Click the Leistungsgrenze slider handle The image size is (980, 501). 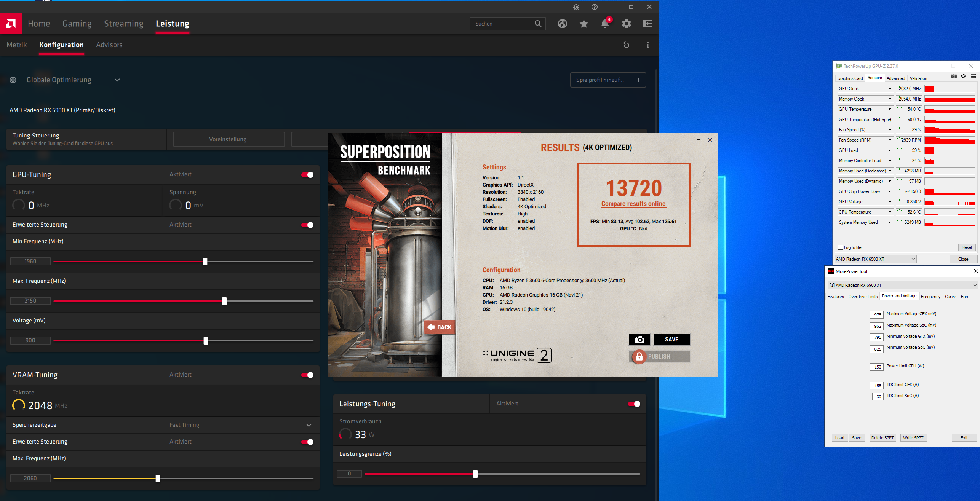pyautogui.click(x=475, y=474)
